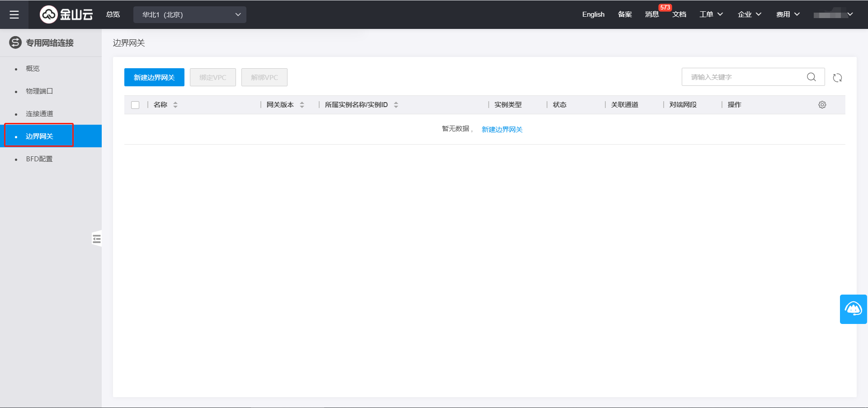Click the Kingsoft Cloud logo

66,14
